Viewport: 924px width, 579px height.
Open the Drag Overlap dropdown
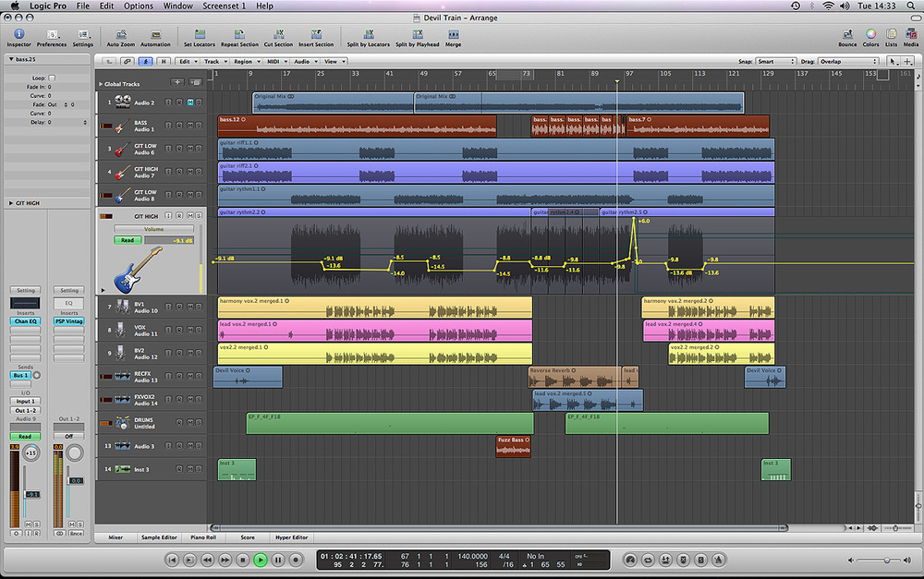pyautogui.click(x=848, y=61)
